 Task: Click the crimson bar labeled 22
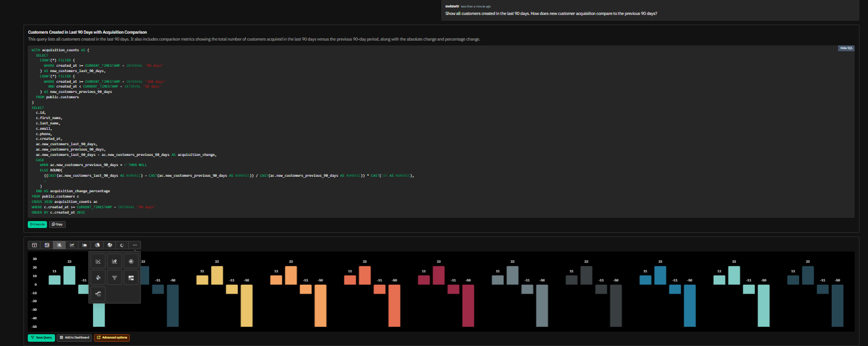439,275
